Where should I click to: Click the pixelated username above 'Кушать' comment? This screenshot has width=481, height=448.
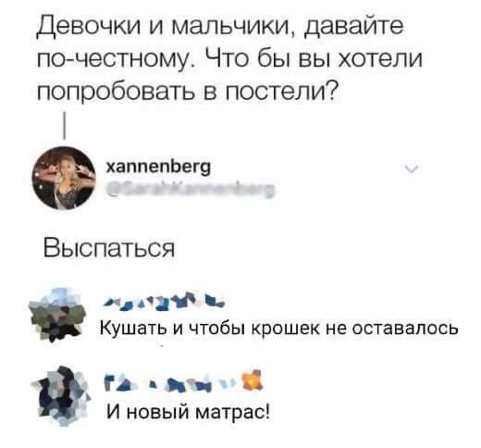tap(165, 301)
